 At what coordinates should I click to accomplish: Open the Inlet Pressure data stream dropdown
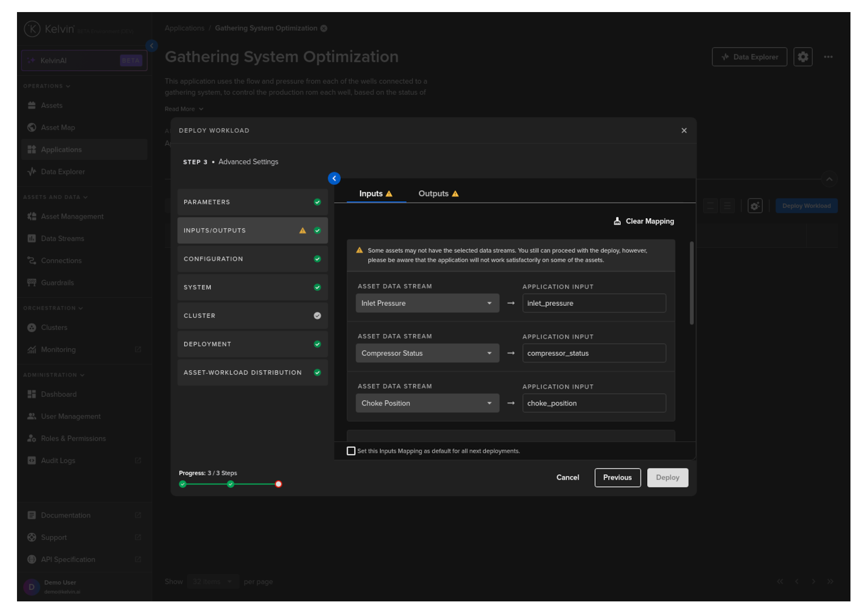click(427, 303)
